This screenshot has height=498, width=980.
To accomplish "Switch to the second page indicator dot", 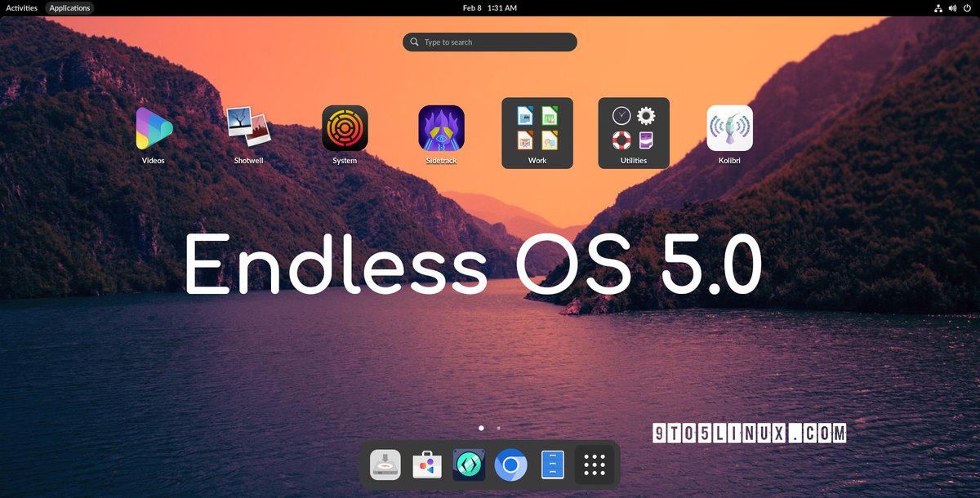I will (x=499, y=428).
